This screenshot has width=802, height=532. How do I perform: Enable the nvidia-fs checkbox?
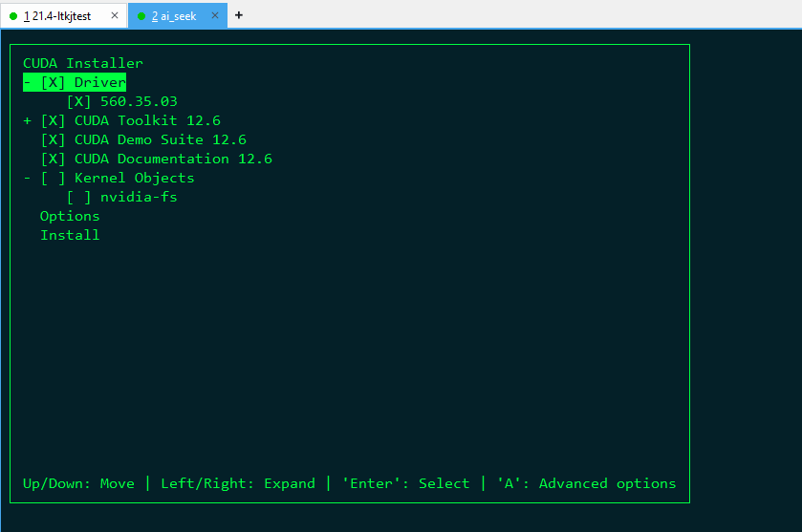(x=78, y=198)
